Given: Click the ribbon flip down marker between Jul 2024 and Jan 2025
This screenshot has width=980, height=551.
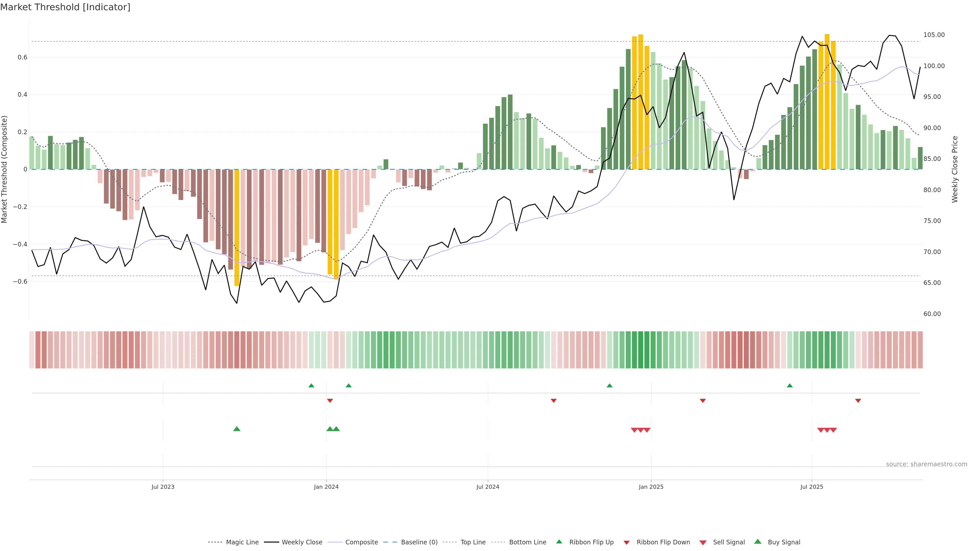Looking at the screenshot, I should pyautogui.click(x=554, y=400).
